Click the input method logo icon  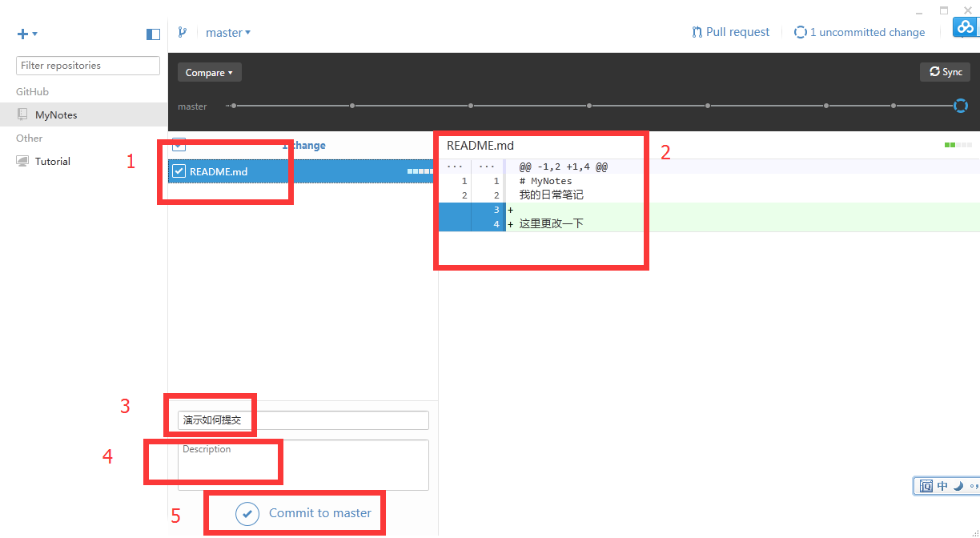coord(926,486)
